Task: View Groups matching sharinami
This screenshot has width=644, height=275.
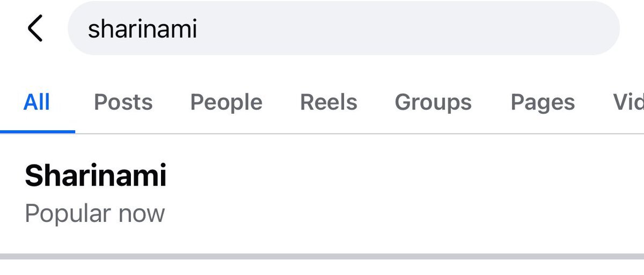Action: (x=433, y=102)
